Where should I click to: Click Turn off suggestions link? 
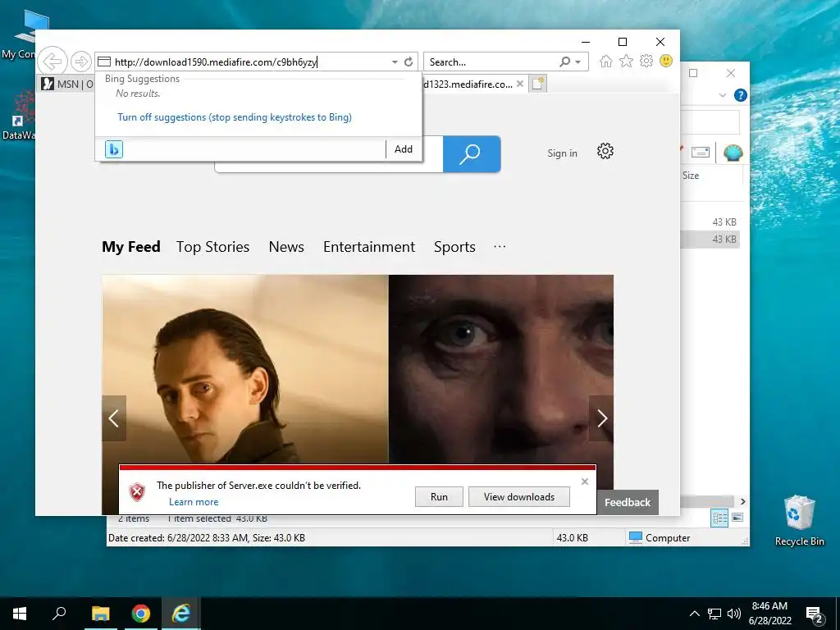pos(235,117)
